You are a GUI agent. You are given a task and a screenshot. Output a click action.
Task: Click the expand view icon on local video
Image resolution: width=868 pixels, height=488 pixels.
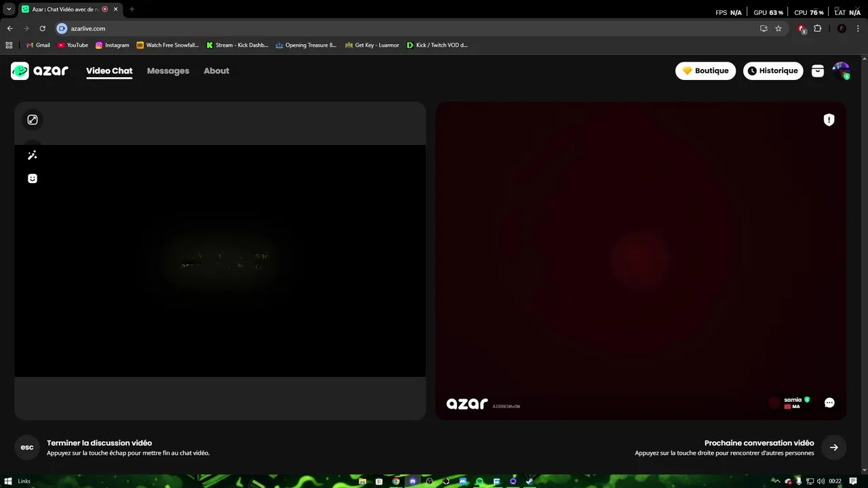(33, 120)
